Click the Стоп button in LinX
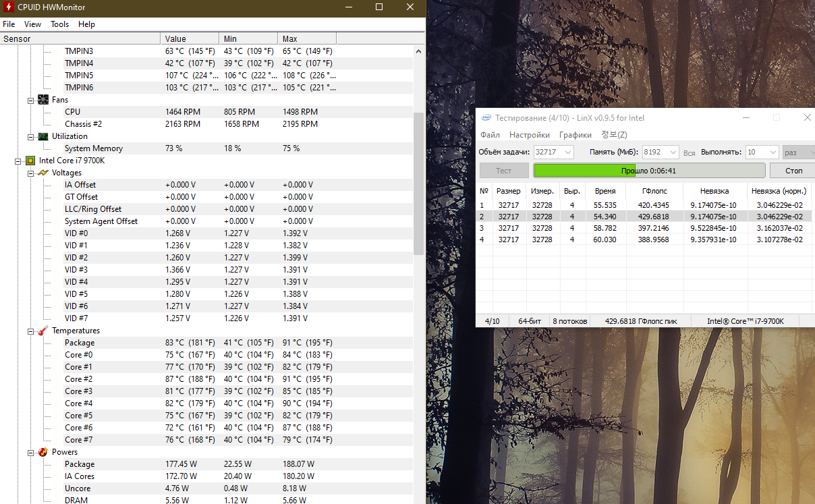 (793, 171)
